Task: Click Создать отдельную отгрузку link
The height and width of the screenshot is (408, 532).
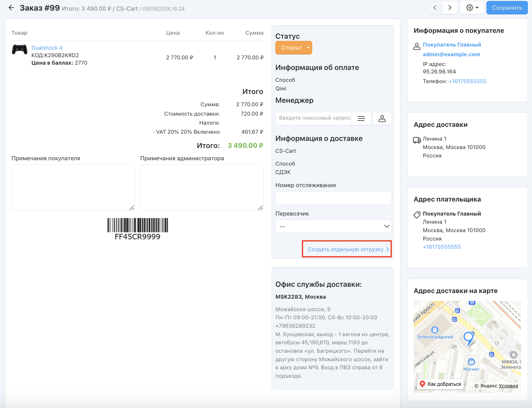Action: [x=346, y=249]
